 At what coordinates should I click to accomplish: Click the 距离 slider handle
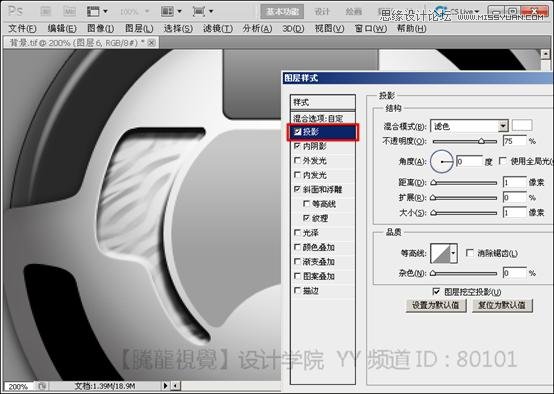click(x=434, y=183)
